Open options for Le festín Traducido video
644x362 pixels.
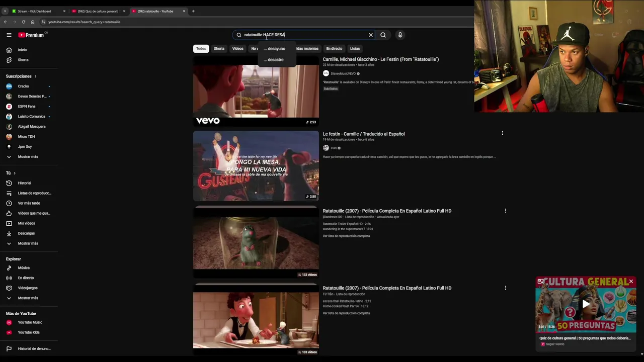coord(502,133)
